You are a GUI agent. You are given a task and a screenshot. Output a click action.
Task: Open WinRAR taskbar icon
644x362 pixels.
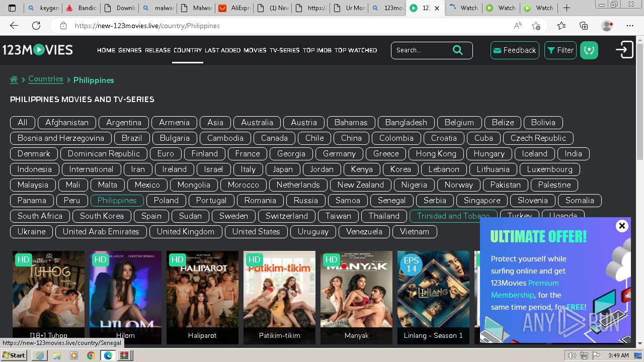pos(124,355)
